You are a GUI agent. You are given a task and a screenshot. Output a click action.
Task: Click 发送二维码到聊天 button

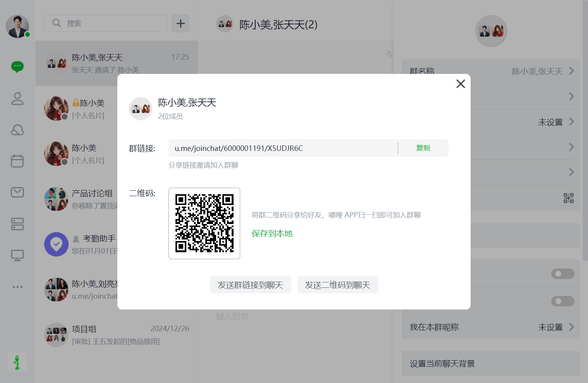338,285
